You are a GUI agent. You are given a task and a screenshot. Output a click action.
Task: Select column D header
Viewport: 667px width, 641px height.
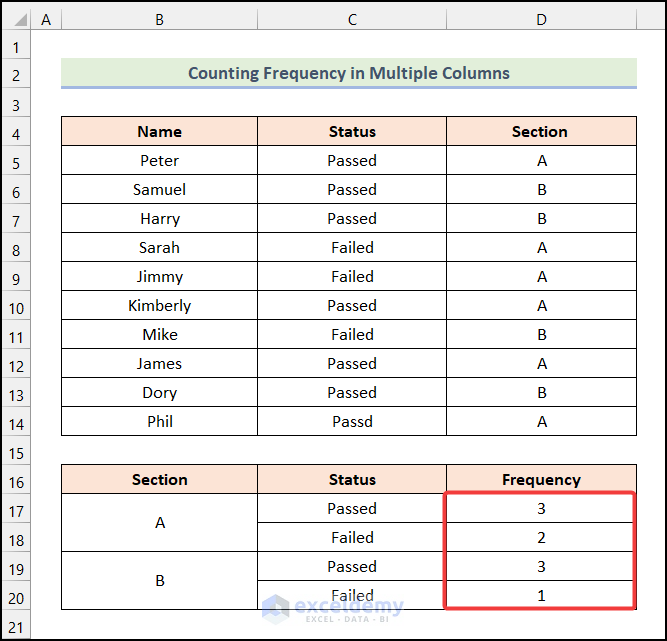tap(540, 20)
